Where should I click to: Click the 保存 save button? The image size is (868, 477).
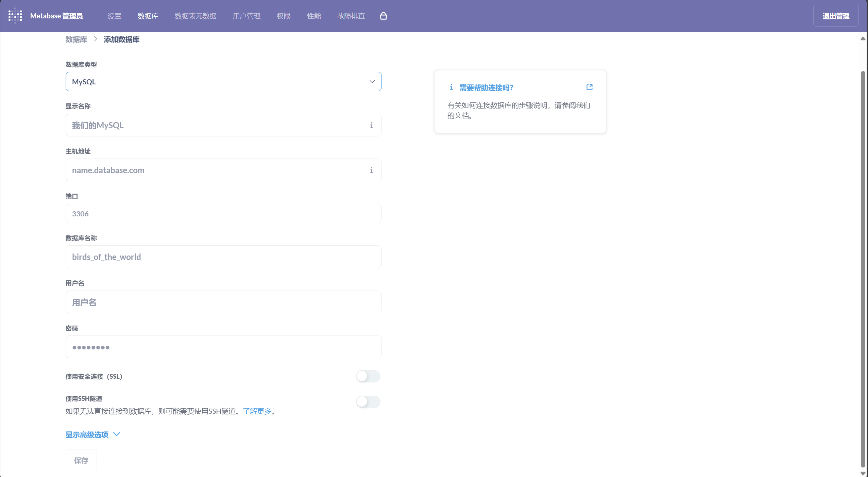pyautogui.click(x=81, y=460)
